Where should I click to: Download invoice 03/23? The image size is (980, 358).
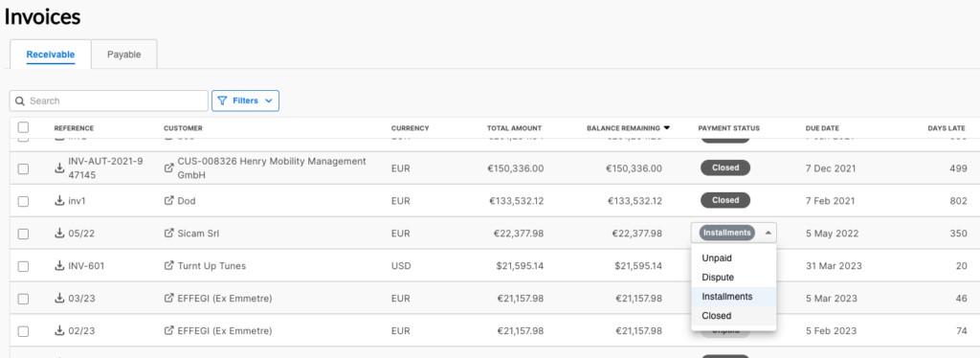tap(60, 298)
